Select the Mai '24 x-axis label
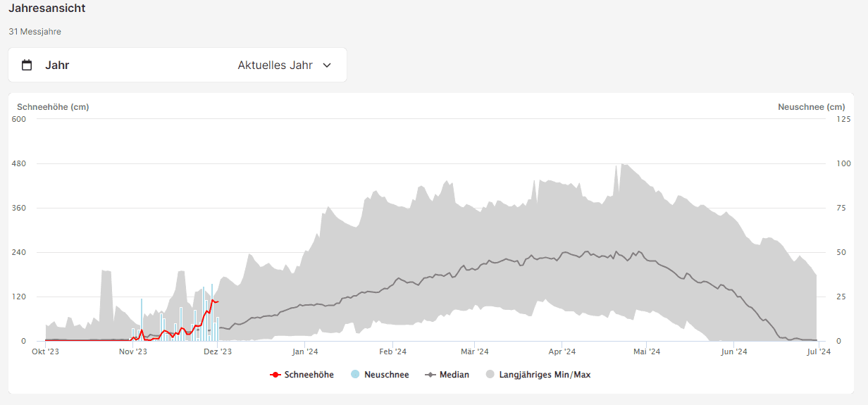 (647, 351)
